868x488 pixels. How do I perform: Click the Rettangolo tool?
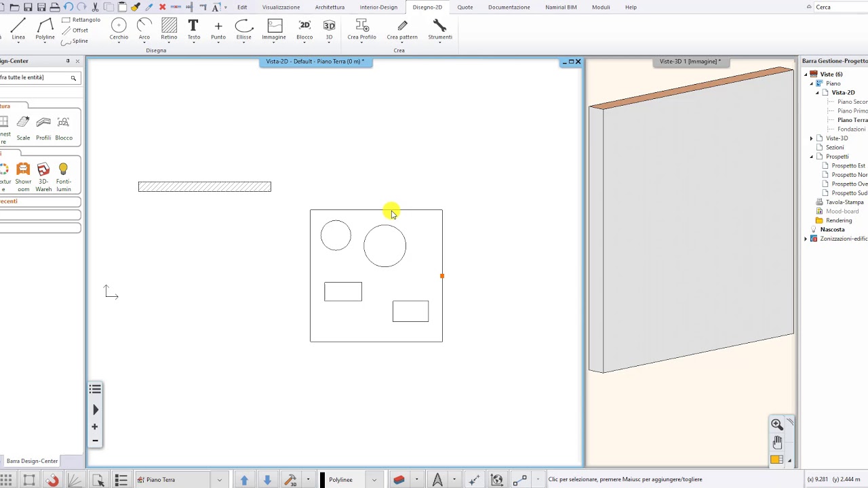coord(81,20)
